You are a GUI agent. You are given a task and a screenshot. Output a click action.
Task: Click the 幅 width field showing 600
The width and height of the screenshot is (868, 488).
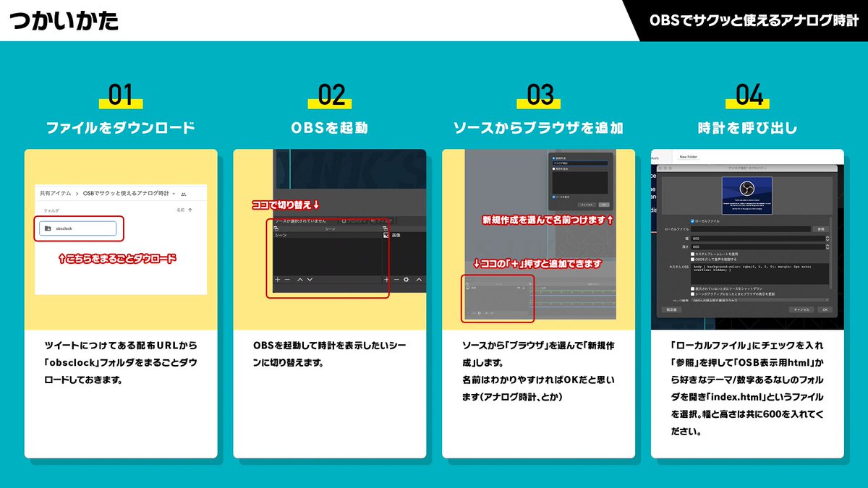coord(758,239)
